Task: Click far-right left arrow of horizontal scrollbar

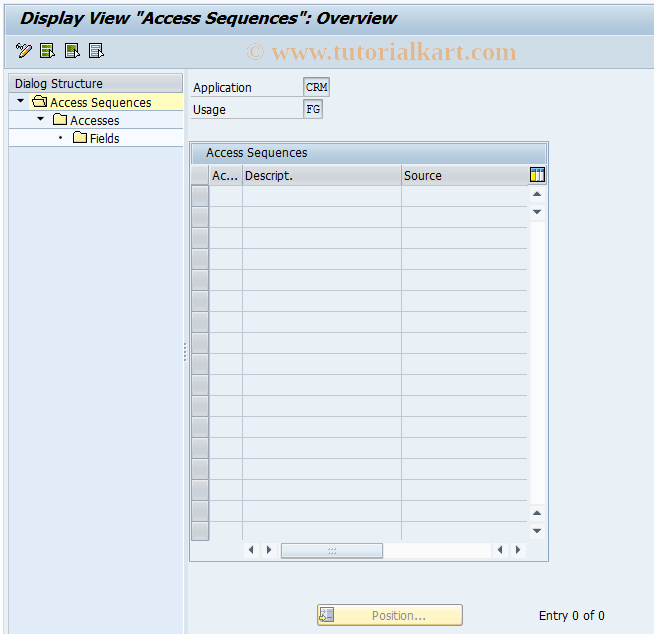Action: point(500,550)
